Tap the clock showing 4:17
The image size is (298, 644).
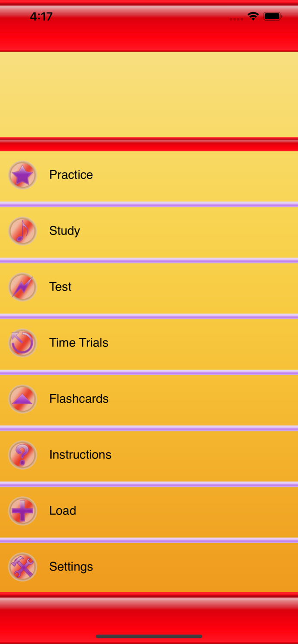(x=41, y=16)
